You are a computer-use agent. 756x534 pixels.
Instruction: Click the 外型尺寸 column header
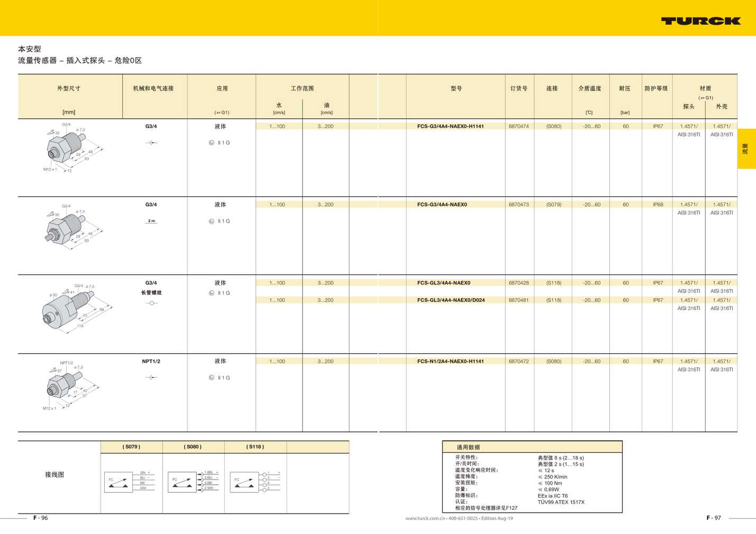[69, 88]
